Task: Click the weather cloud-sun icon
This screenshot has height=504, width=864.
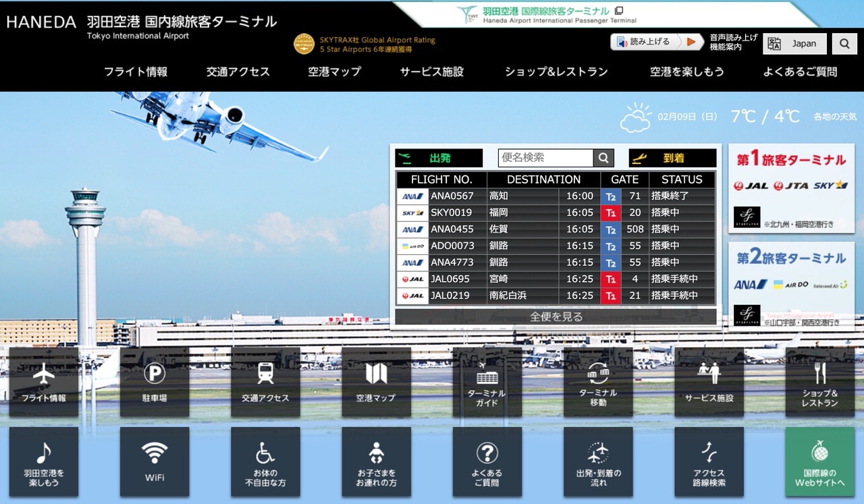Action: (x=636, y=117)
